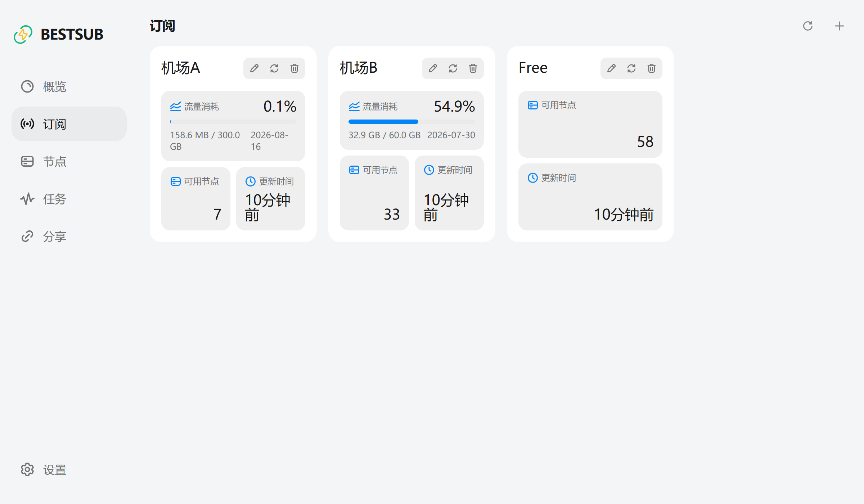
Task: Click the node count 58 in Free
Action: (645, 141)
